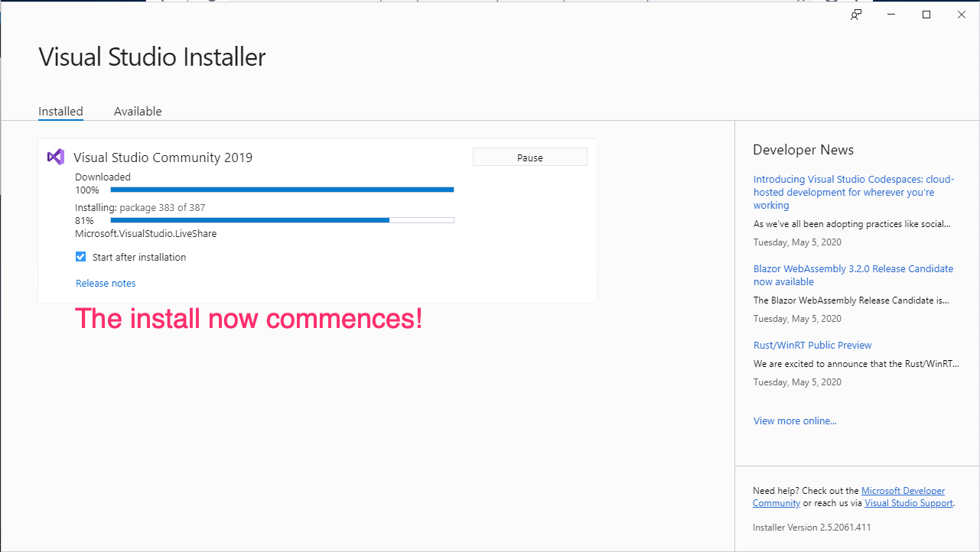The image size is (980, 552).
Task: Open Rust/WinRT Public Preview article
Action: (812, 345)
